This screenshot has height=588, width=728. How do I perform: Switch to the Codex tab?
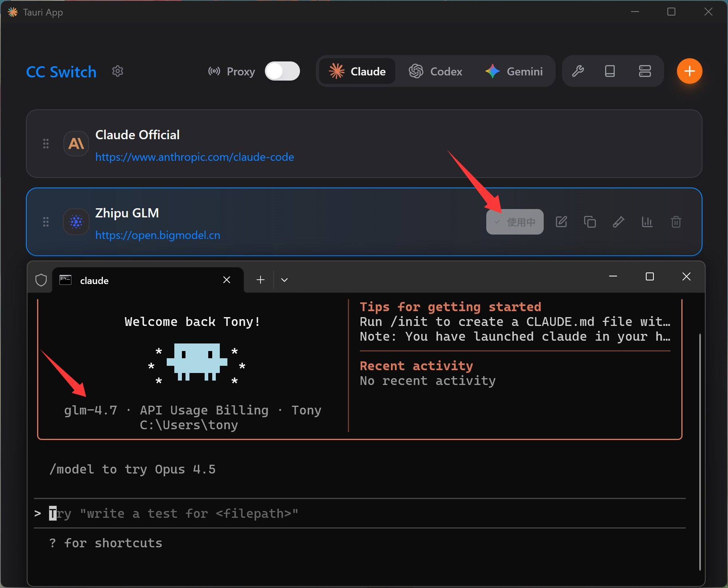436,71
